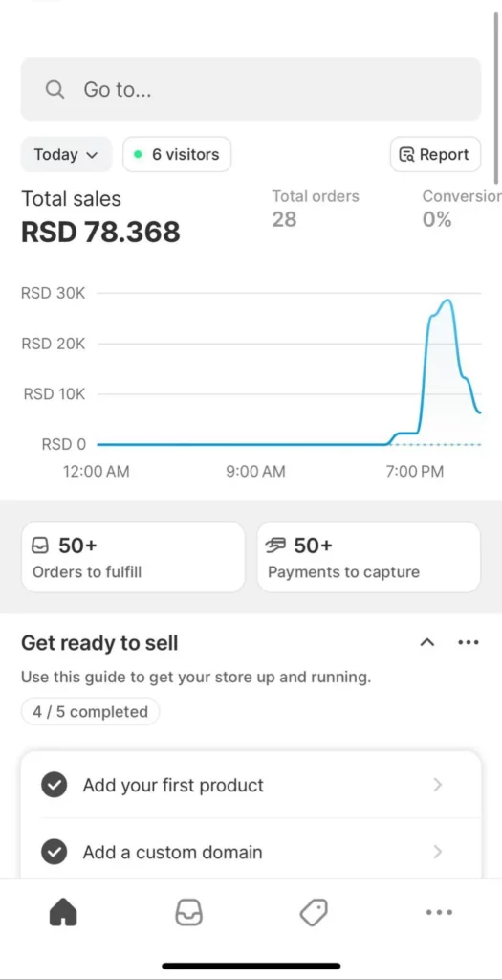Viewport: 502px width, 980px height.
Task: Select the Total orders metric
Action: pos(316,208)
